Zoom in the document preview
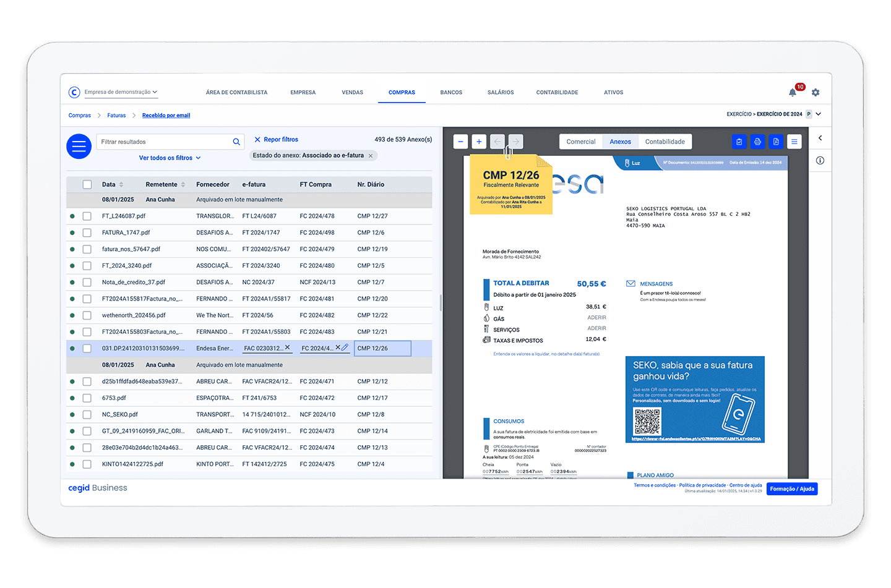 [x=479, y=142]
